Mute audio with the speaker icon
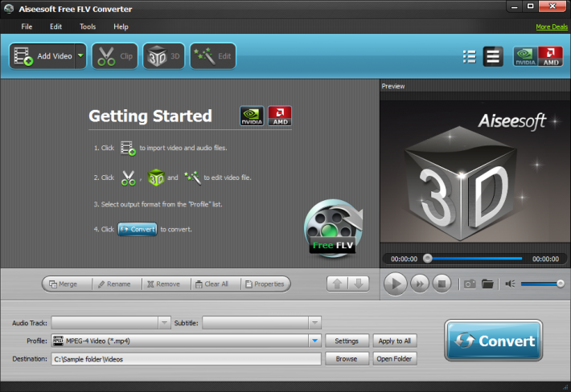The image size is (571, 392). (510, 284)
